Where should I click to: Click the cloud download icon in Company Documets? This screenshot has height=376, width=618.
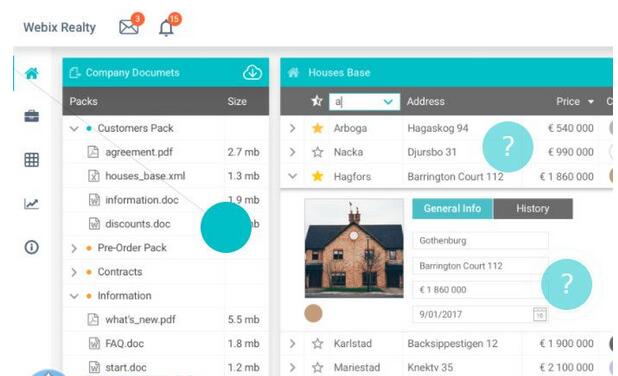click(252, 73)
